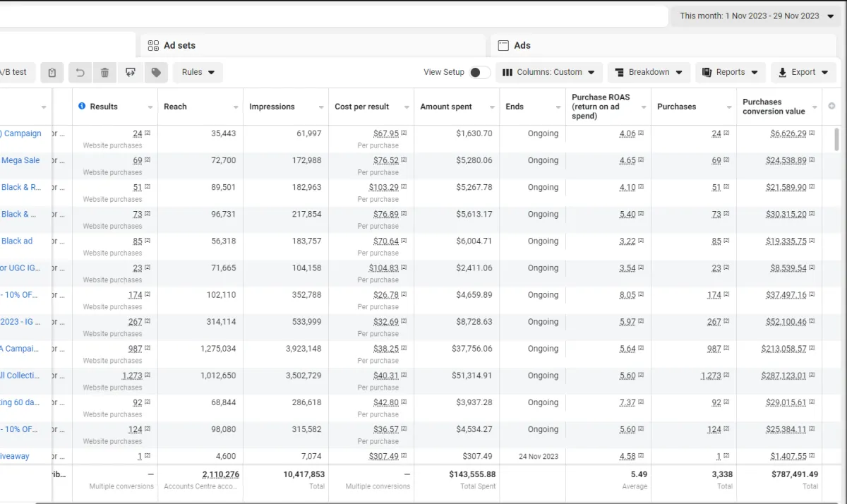Open the date range dropdown for Nov 2023

coord(756,16)
